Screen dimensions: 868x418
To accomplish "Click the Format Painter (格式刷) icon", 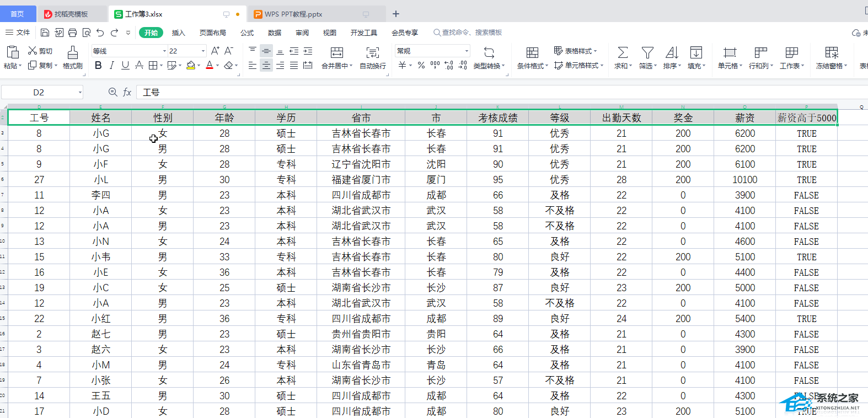I will pos(72,53).
